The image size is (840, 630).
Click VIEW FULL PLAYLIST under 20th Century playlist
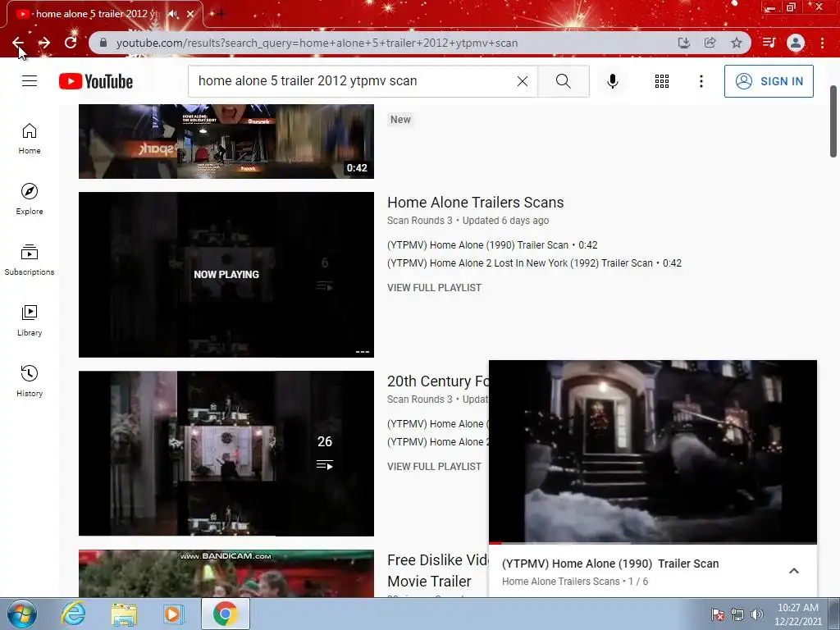pos(435,467)
